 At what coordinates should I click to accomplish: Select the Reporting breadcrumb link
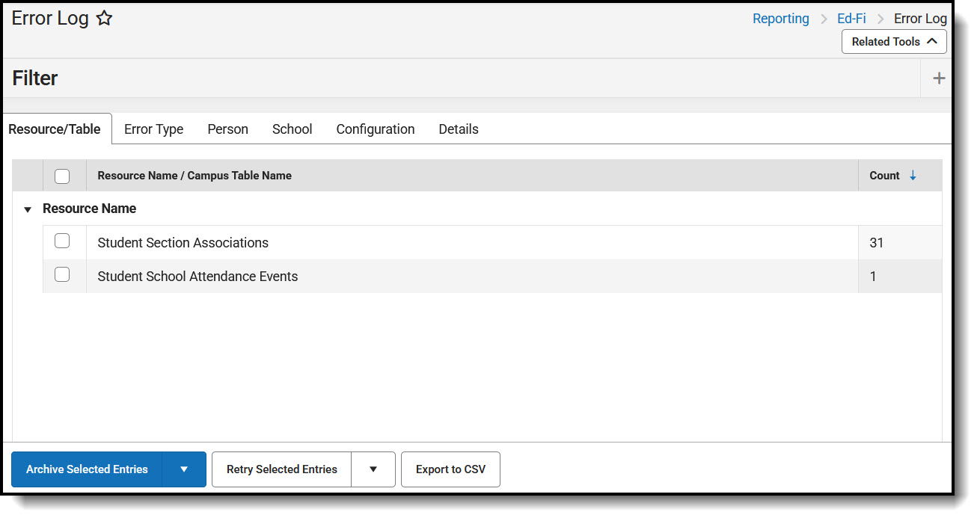point(780,18)
